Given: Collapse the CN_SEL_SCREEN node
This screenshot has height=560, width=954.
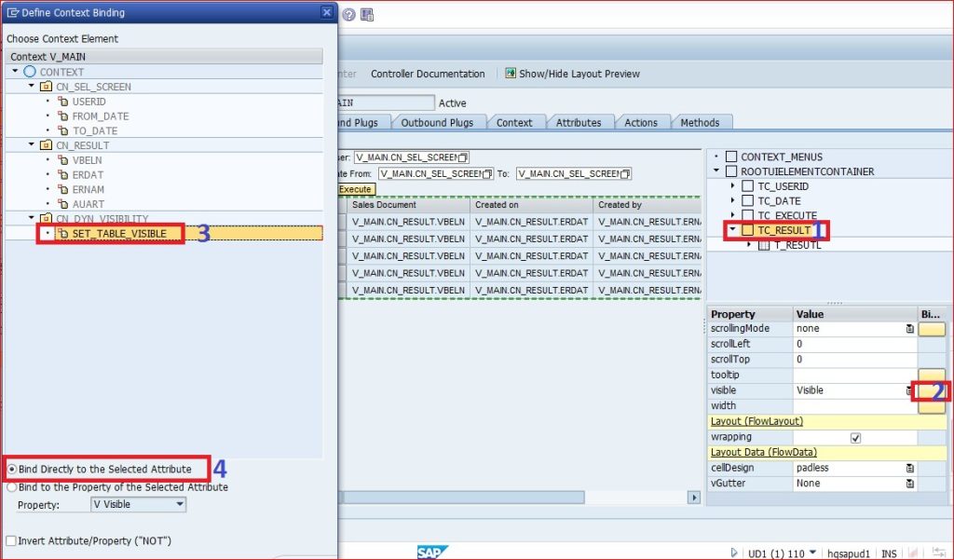Looking at the screenshot, I should tap(32, 86).
